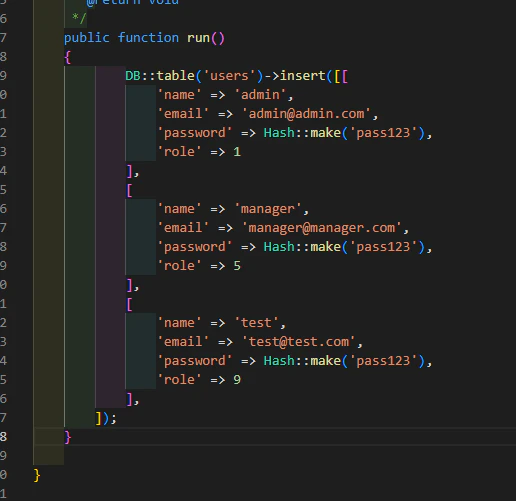Click the 'run' function name

(198, 38)
